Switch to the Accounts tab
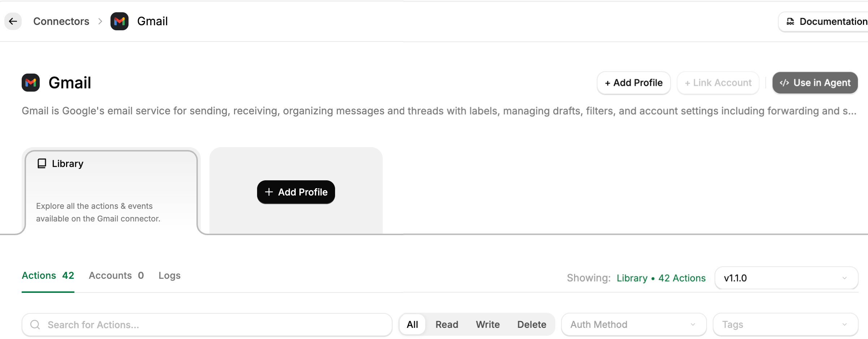Screen dimensions: 868x339 116,276
